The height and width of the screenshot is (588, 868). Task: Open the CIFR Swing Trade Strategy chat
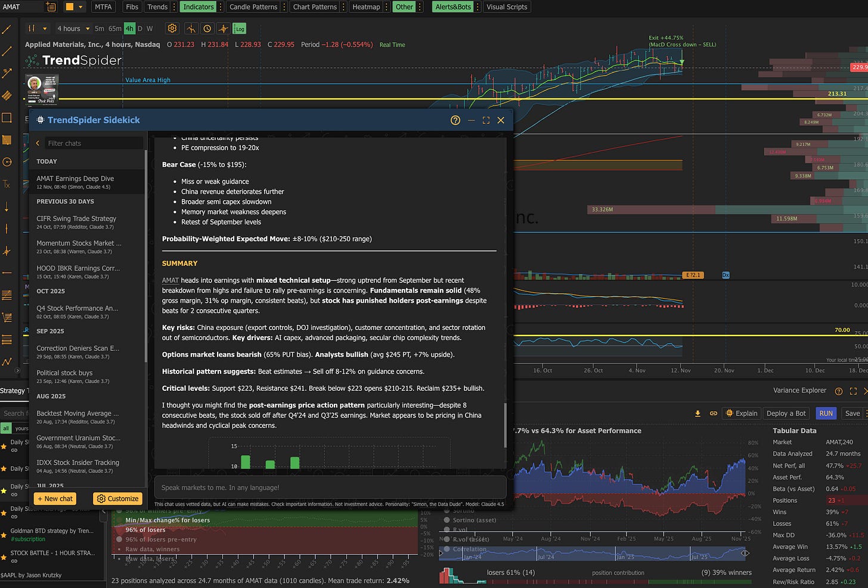click(x=87, y=222)
